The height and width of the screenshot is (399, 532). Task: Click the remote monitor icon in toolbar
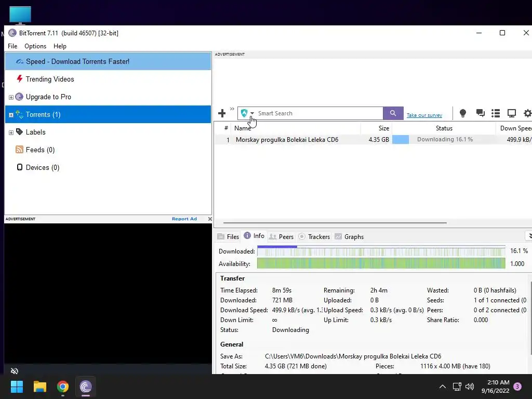(511, 113)
